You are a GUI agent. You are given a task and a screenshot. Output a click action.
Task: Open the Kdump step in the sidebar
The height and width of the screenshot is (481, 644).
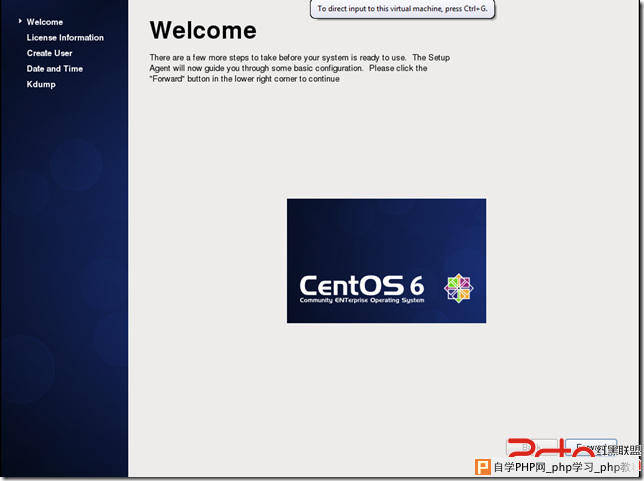pos(41,84)
